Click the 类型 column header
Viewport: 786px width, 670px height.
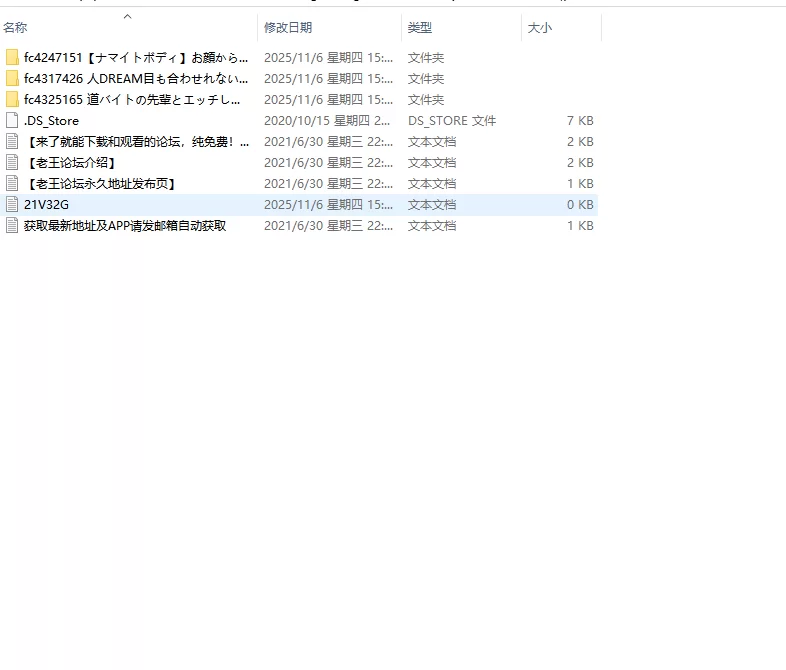tap(420, 28)
